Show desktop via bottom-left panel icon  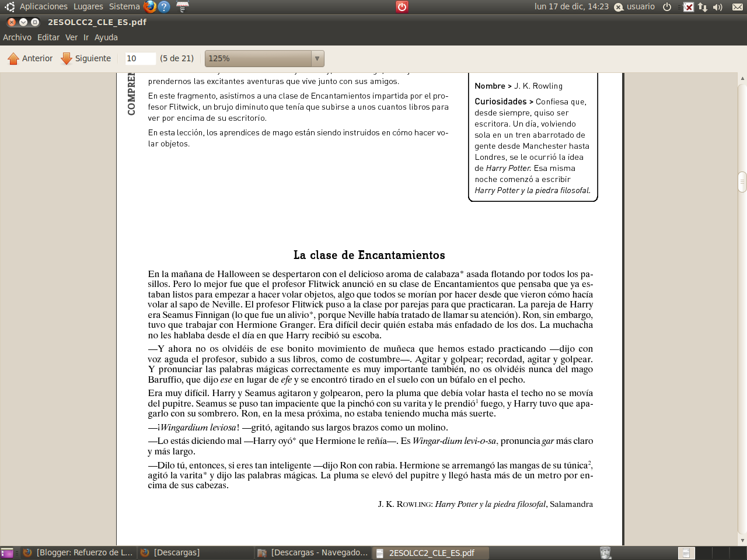(7, 553)
